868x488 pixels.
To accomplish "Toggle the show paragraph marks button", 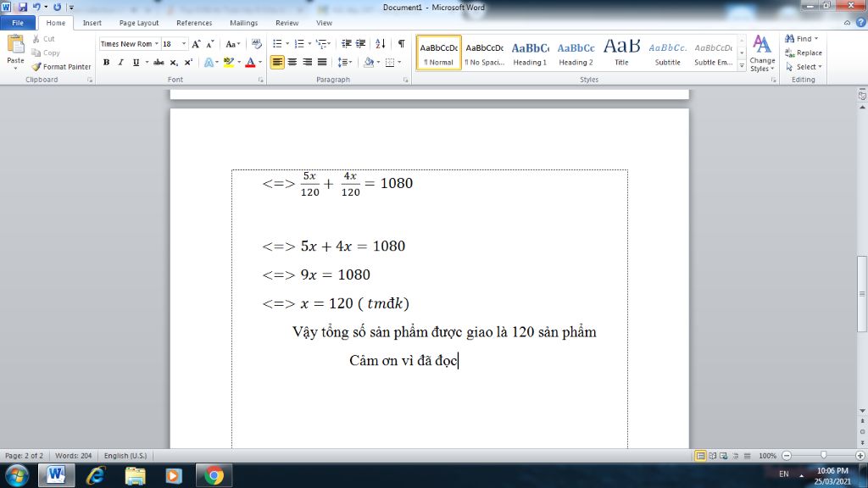I will 401,44.
